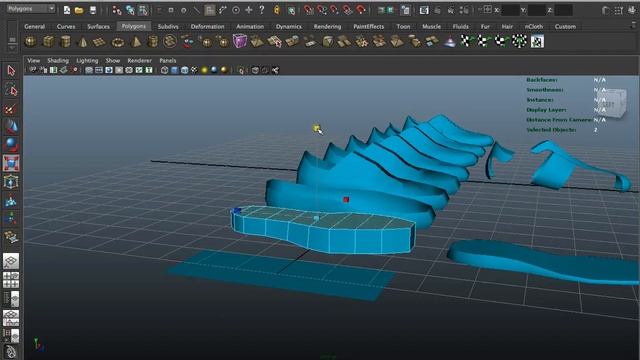
Task: Choose the Lasso Select tool
Action: click(x=11, y=90)
